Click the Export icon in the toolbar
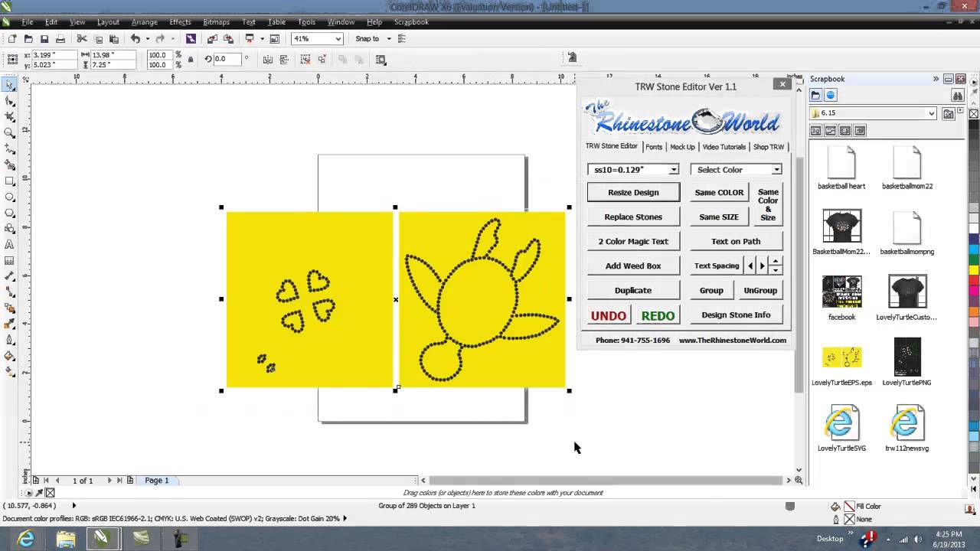The image size is (980, 551). point(228,39)
